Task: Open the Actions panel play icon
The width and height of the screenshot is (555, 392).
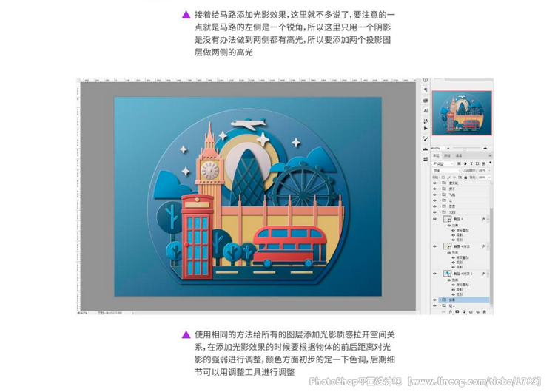Action: coord(425,128)
